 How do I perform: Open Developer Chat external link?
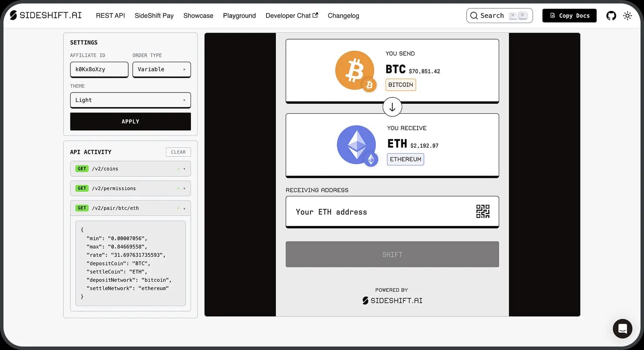(292, 16)
